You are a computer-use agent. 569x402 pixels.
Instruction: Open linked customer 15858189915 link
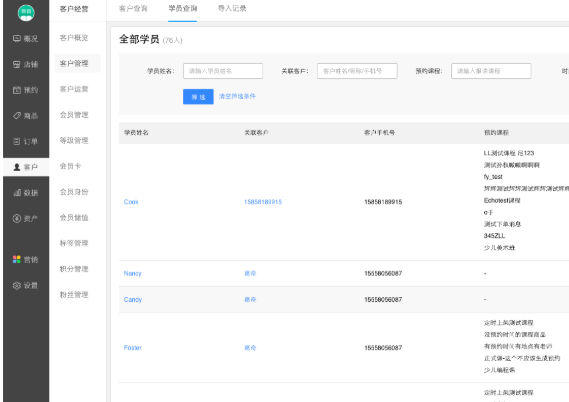tap(263, 202)
